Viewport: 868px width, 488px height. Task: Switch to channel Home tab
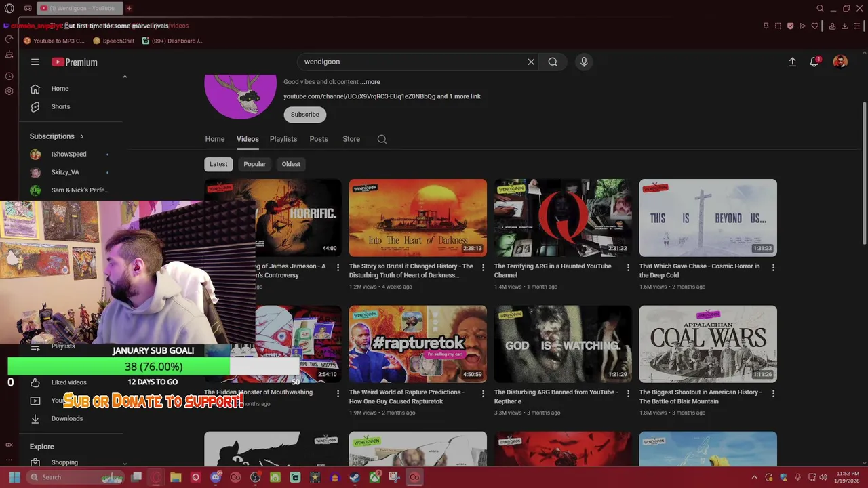(215, 139)
